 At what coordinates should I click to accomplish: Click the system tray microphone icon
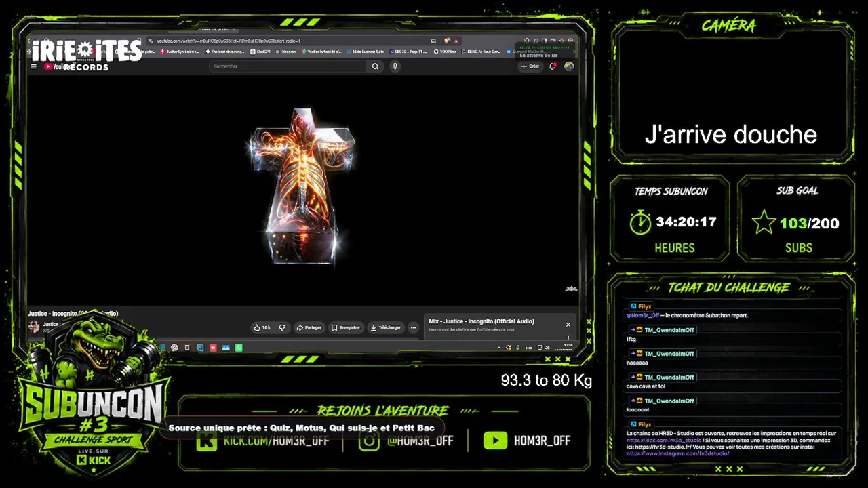(x=517, y=348)
